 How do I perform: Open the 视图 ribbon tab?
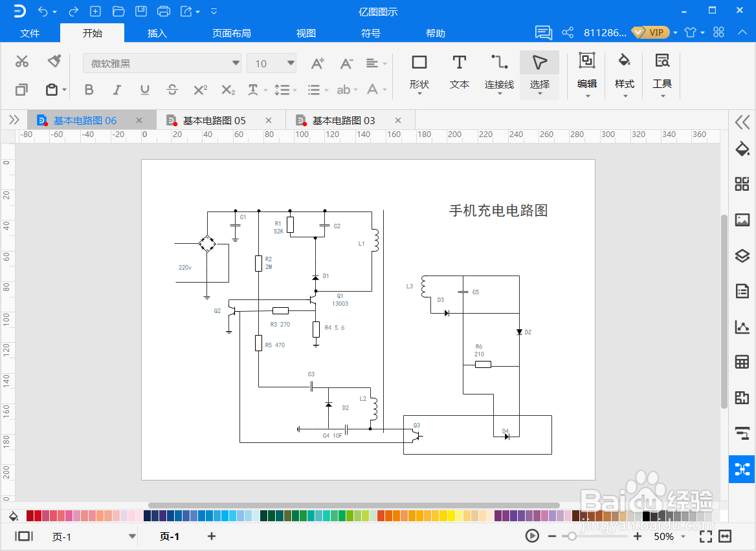point(305,33)
